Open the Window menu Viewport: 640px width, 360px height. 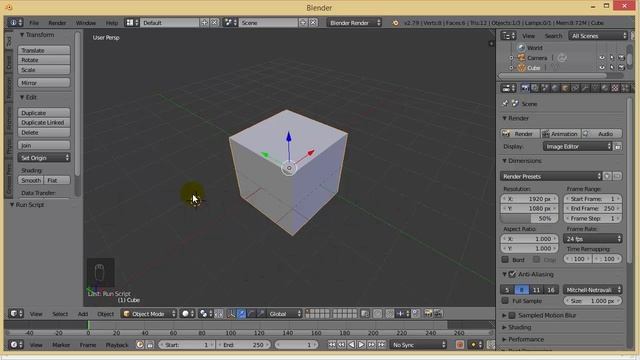(x=86, y=23)
